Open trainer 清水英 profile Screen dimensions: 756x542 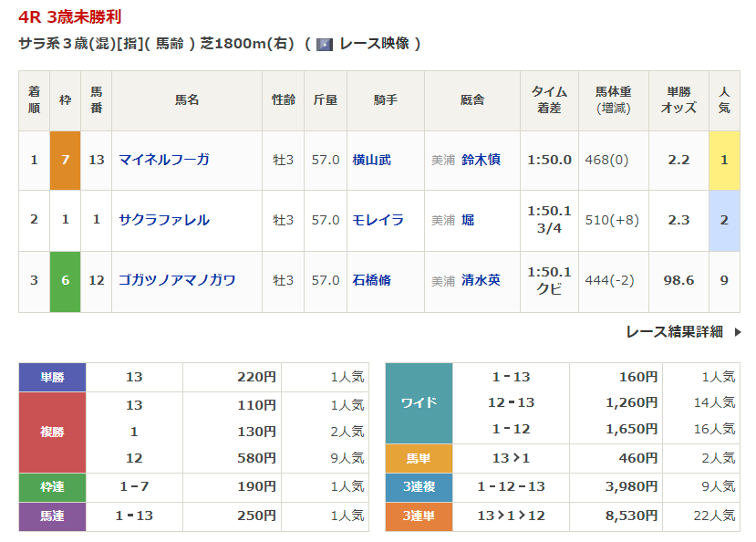click(481, 280)
